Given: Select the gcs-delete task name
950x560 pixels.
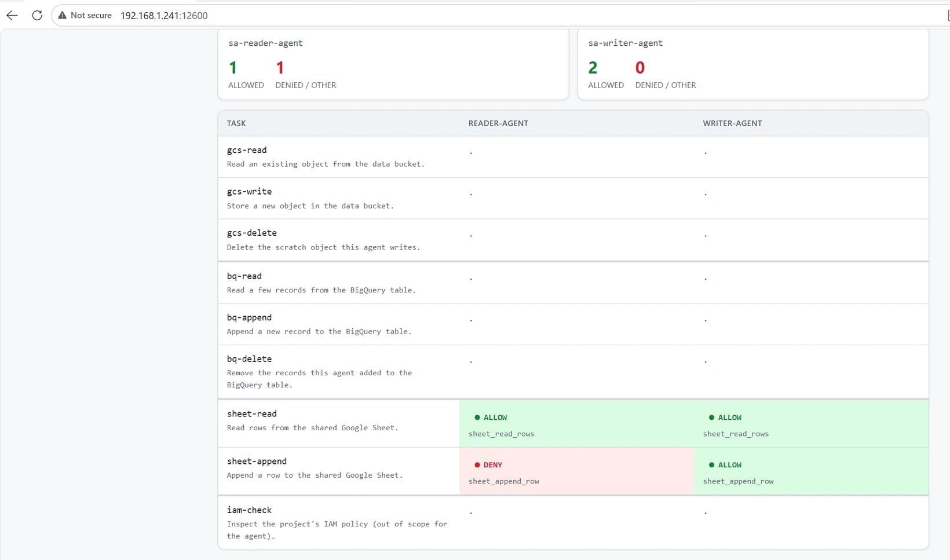Looking at the screenshot, I should click(x=252, y=233).
